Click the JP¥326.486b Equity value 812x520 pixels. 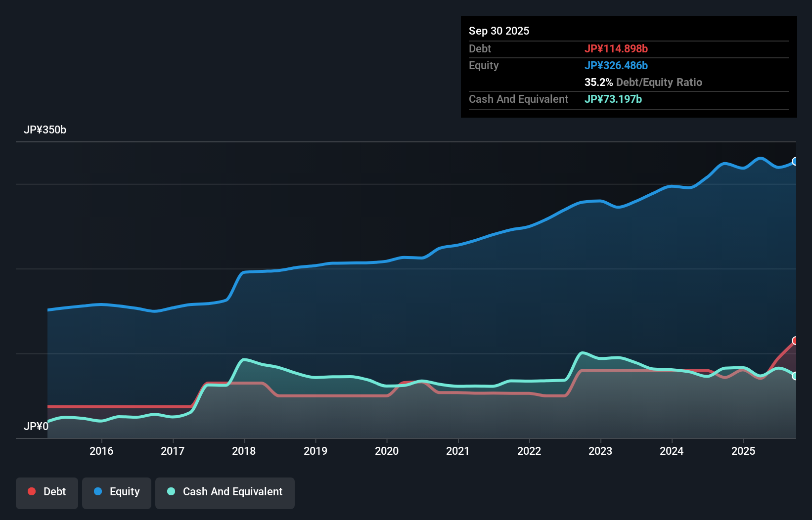click(x=617, y=65)
